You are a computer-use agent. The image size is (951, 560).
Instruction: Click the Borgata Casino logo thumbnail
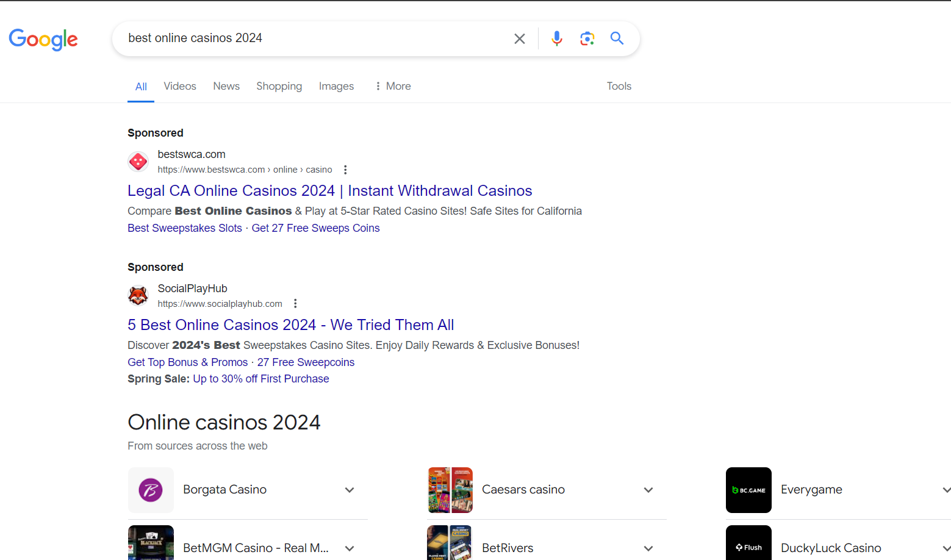151,490
